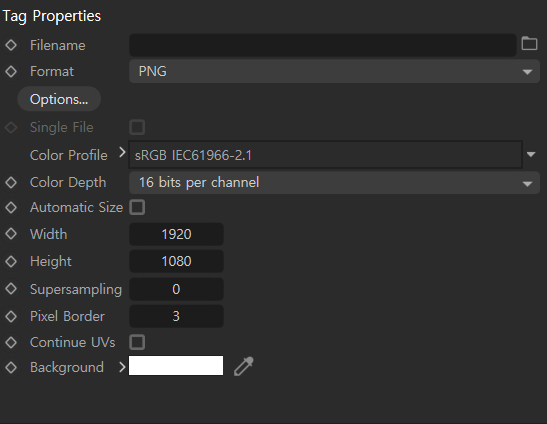The image size is (547, 424).
Task: Click the Supersampling keyframe diamond
Action: pyautogui.click(x=11, y=289)
